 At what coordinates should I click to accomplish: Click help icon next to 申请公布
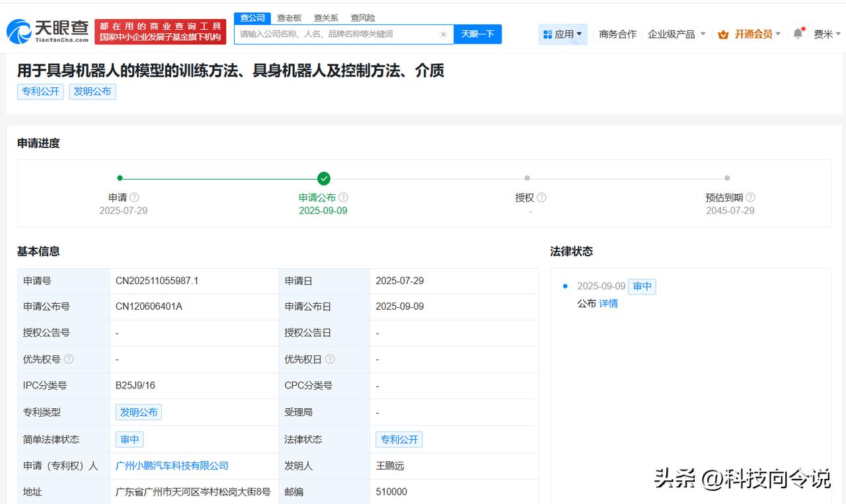[343, 198]
